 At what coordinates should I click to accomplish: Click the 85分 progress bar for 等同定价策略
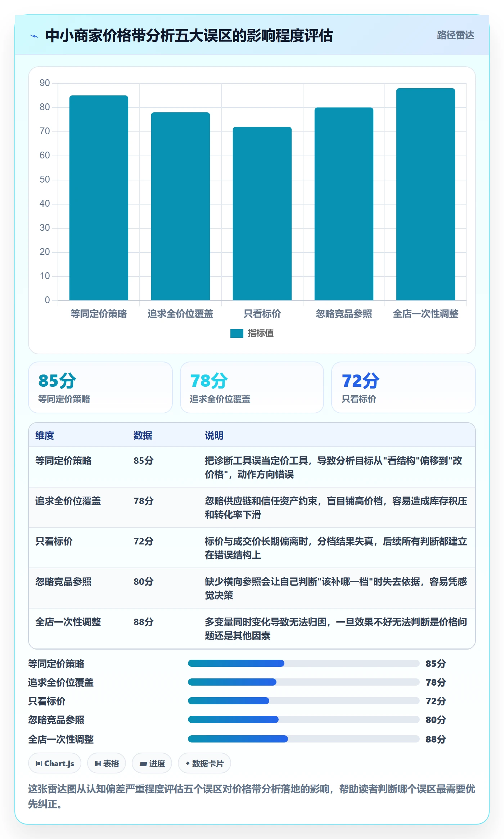(x=303, y=663)
